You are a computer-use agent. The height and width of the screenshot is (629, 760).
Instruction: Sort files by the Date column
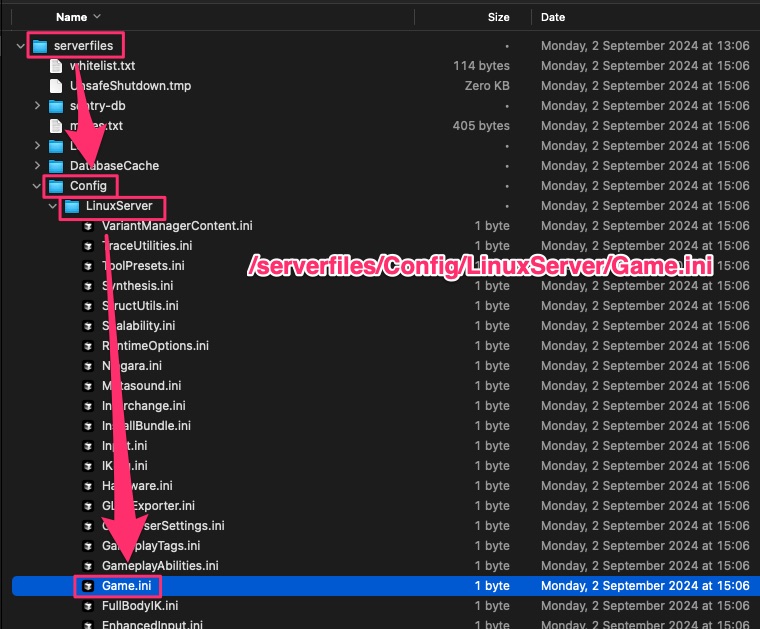pyautogui.click(x=553, y=17)
